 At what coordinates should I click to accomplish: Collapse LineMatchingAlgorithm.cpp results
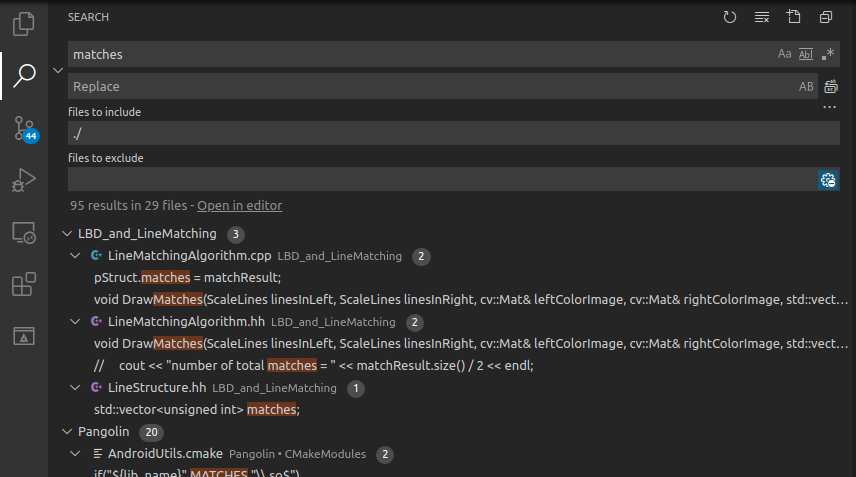point(75,255)
